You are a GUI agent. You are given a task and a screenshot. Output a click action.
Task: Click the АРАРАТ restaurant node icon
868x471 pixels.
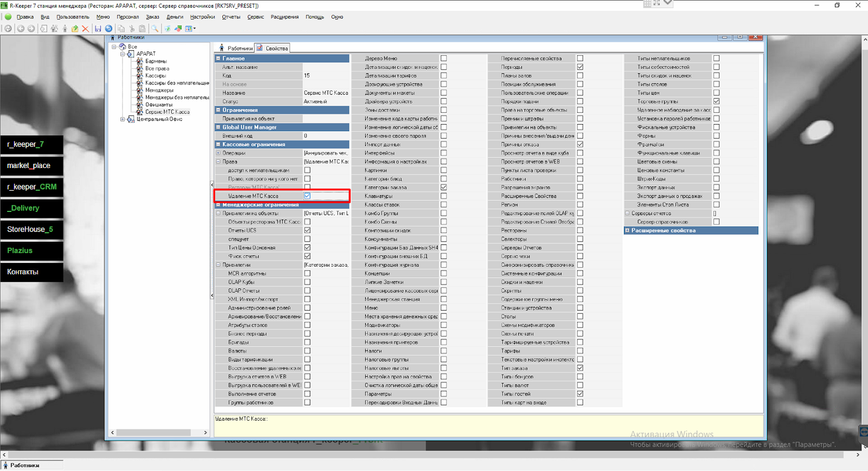pos(131,54)
